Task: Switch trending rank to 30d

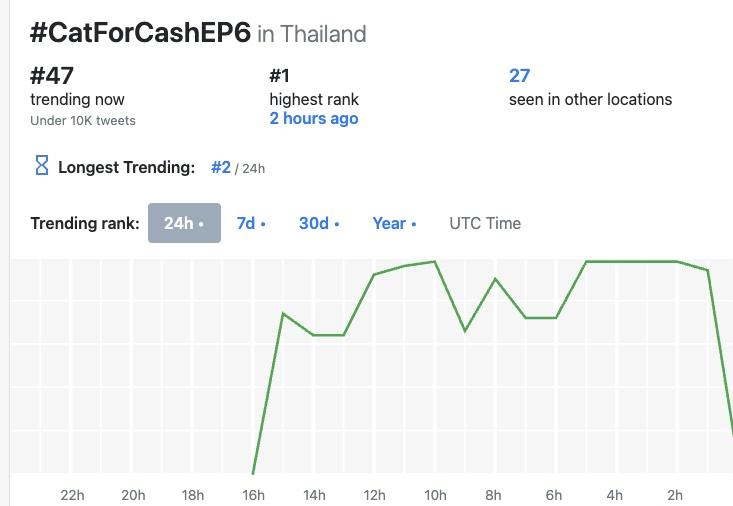Action: pos(319,223)
